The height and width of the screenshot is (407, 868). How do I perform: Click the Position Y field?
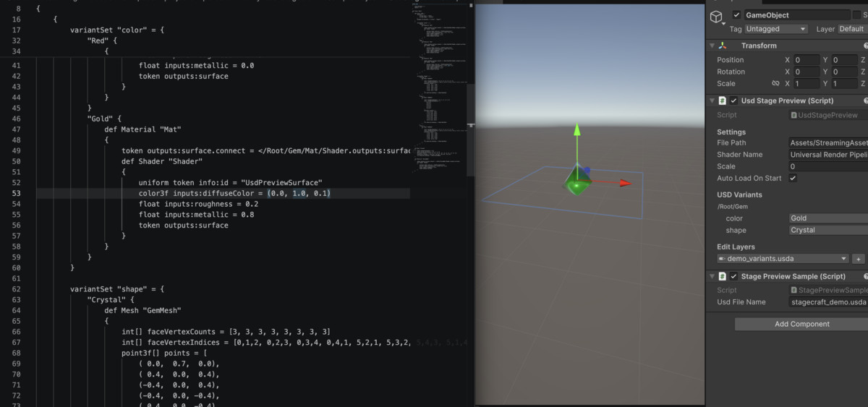tap(844, 60)
